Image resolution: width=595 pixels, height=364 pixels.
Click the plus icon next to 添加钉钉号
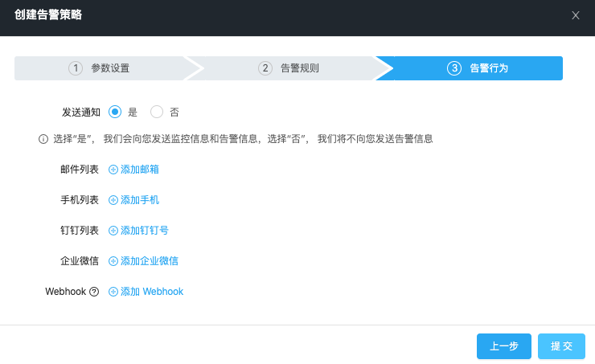113,231
